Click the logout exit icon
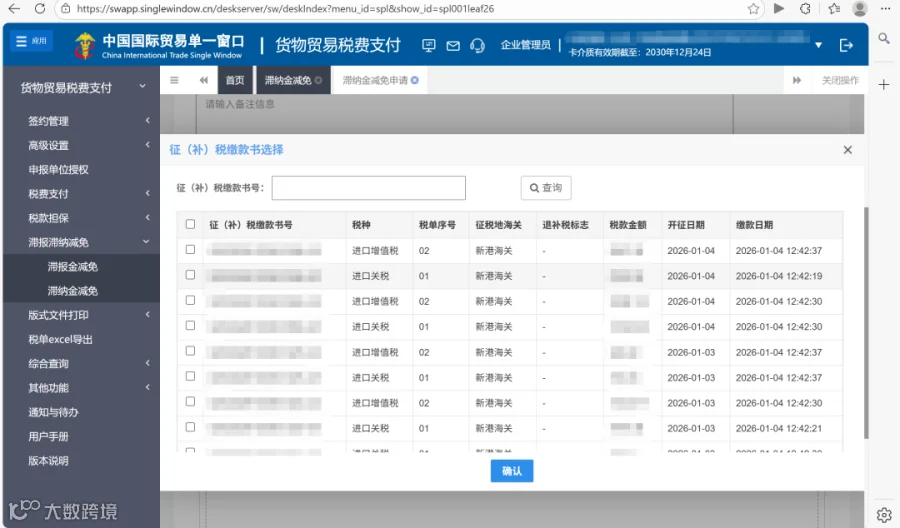The height and width of the screenshot is (528, 900). point(846,45)
